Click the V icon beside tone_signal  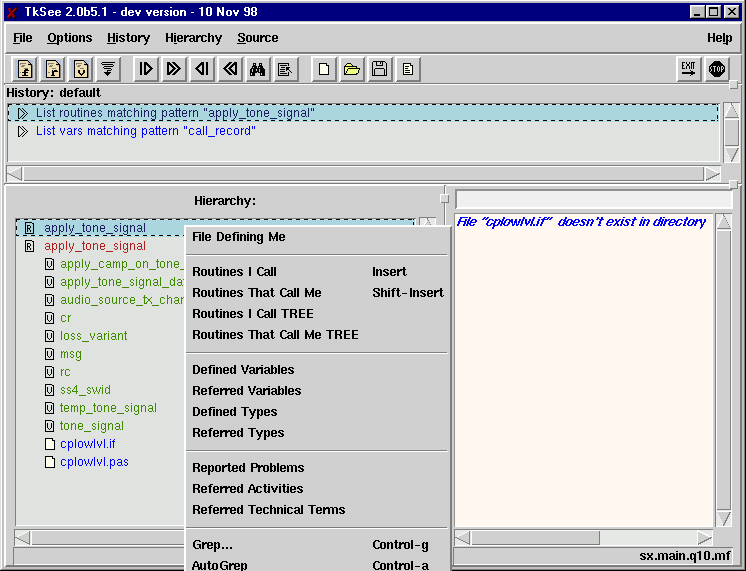point(49,426)
